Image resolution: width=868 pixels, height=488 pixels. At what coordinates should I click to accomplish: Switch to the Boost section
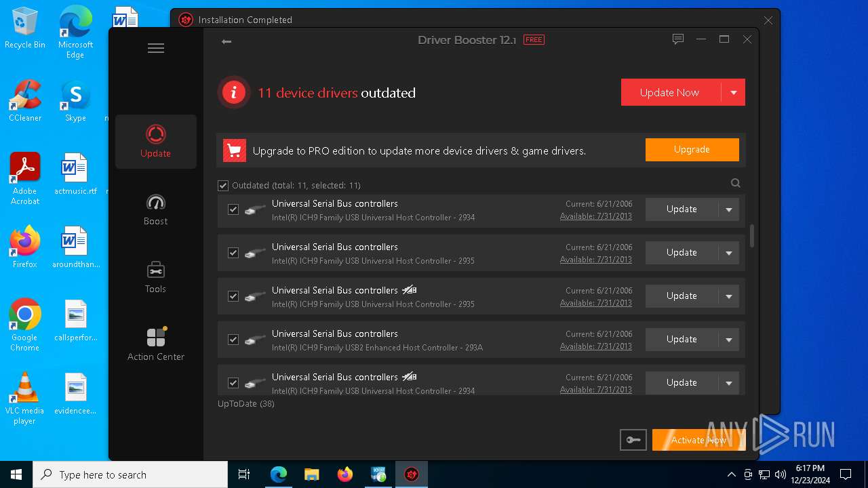tap(156, 209)
